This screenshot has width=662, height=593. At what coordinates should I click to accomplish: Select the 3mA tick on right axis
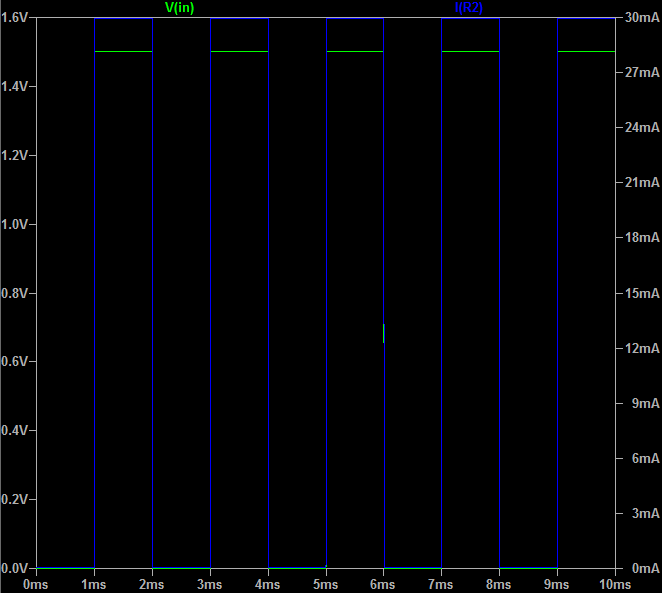643,513
